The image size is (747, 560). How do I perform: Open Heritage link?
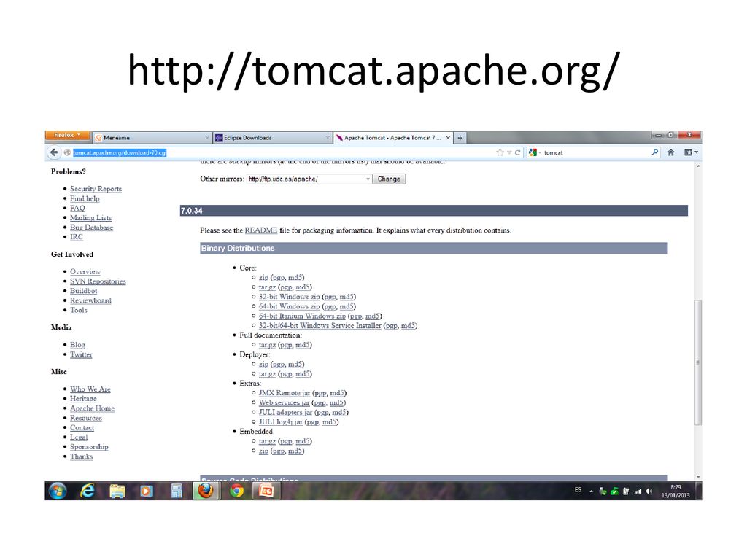click(x=83, y=399)
